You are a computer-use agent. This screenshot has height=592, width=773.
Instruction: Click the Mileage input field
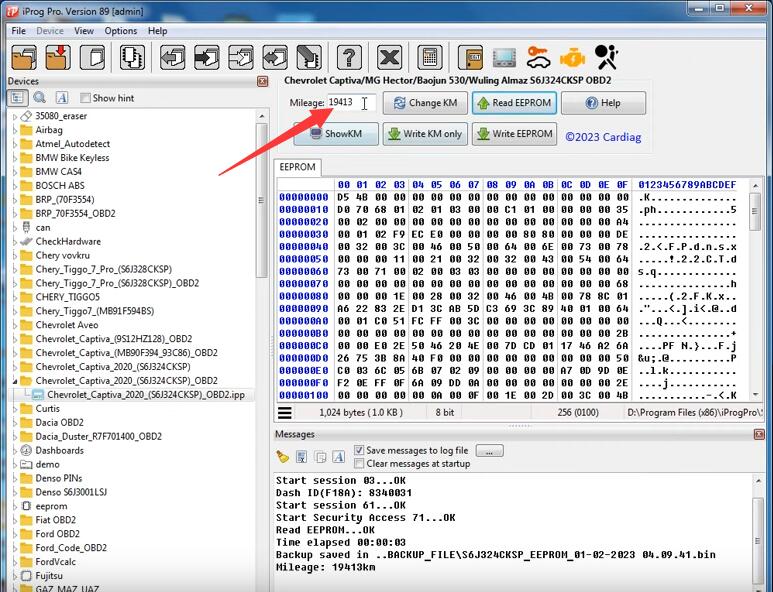pos(351,103)
